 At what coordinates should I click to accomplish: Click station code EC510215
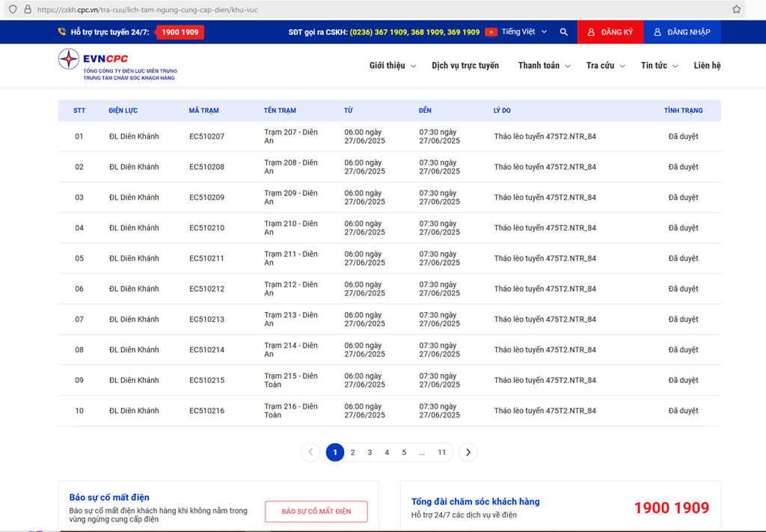pos(207,380)
